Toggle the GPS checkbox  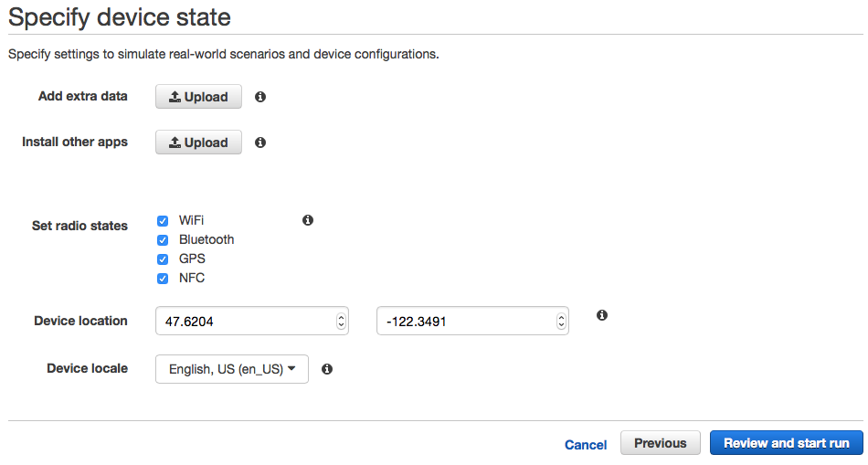[x=163, y=259]
